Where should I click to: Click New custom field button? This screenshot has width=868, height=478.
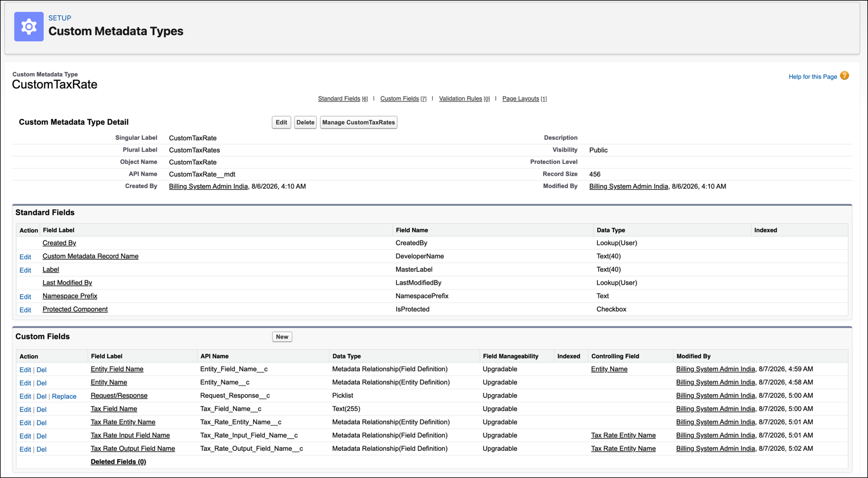click(282, 337)
